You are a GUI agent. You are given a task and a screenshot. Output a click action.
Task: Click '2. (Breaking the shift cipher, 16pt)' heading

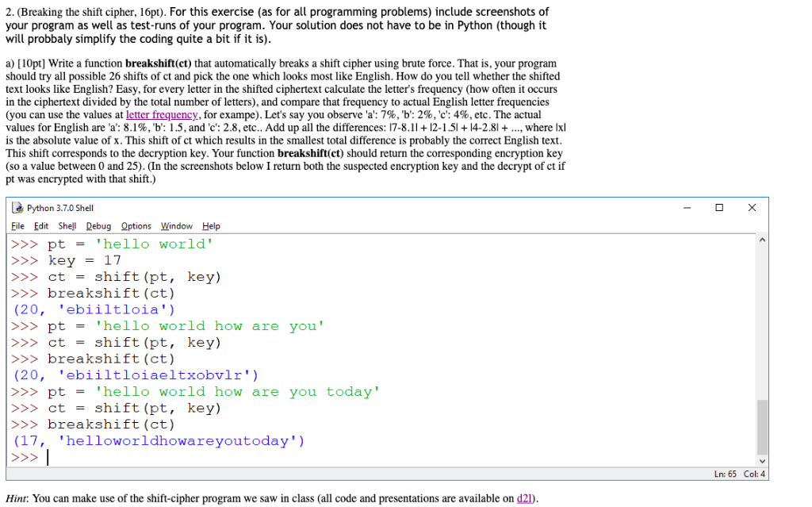[86, 12]
